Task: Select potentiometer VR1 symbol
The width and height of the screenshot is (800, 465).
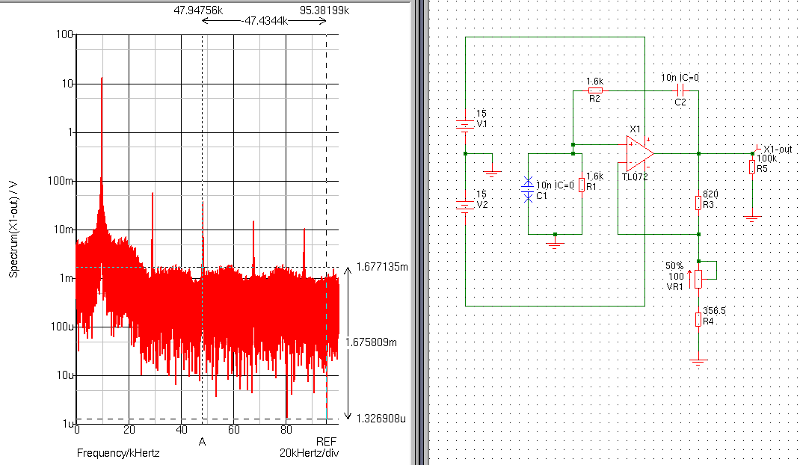Action: [x=699, y=277]
